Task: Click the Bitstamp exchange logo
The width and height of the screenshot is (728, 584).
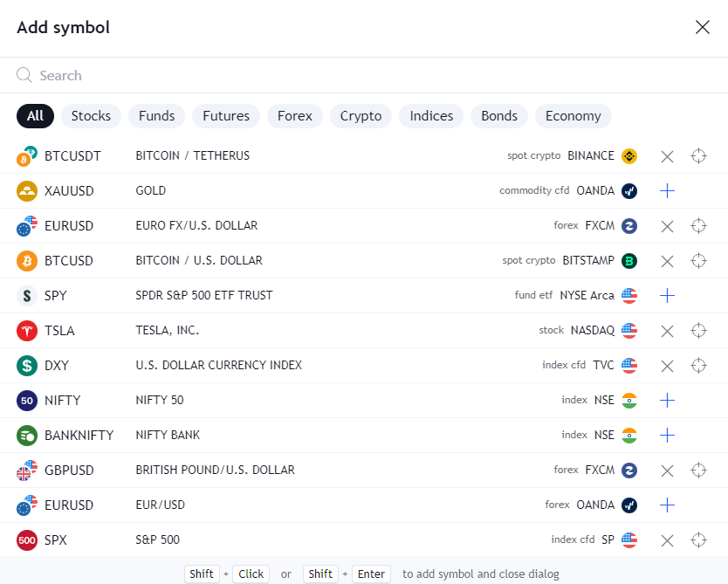Action: (x=629, y=261)
